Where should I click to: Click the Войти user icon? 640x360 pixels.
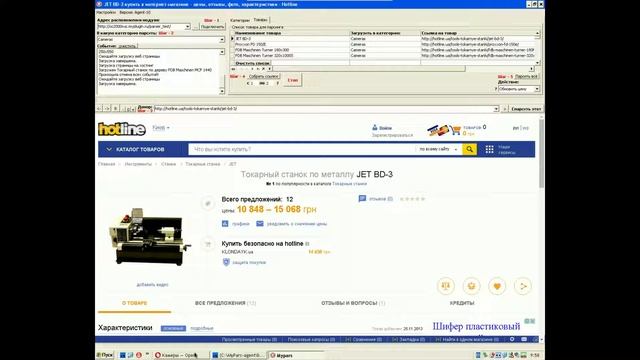[375, 128]
